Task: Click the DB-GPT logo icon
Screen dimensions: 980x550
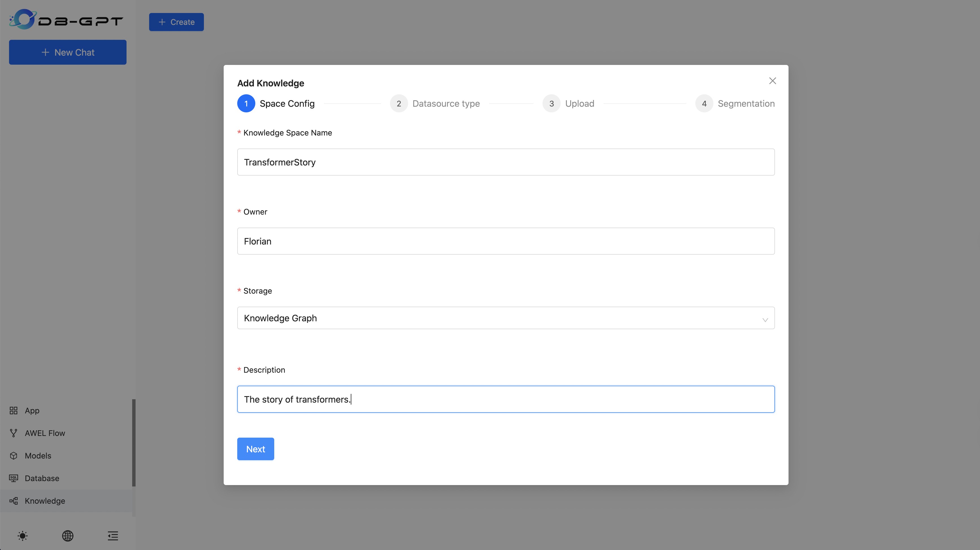Action: 23,19
